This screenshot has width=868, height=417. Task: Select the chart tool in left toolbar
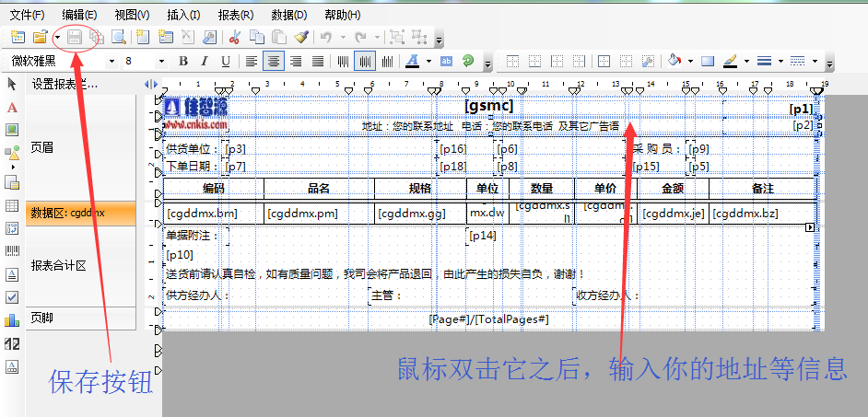pos(13,320)
